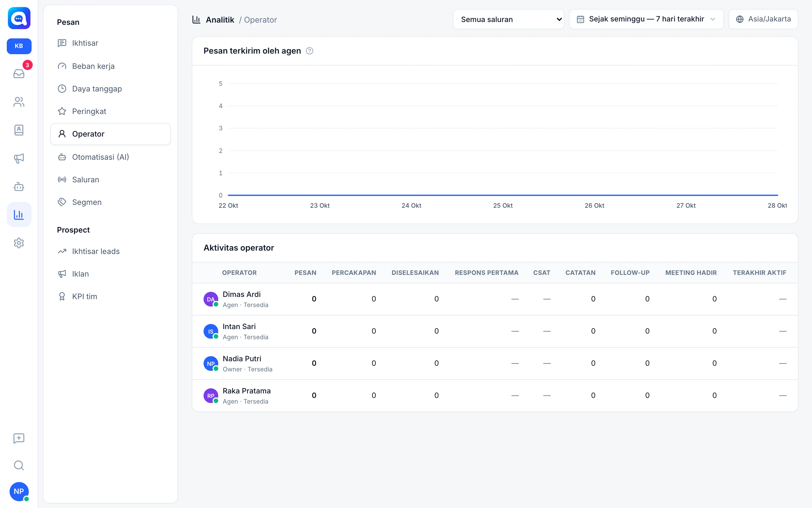Open the NP profile avatar at the bottom left
The image size is (812, 508).
pyautogui.click(x=19, y=491)
